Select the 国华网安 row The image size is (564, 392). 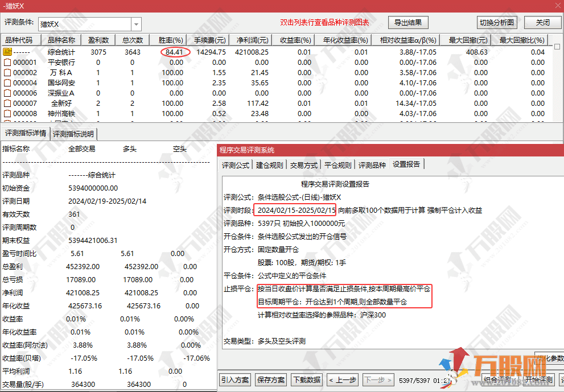coord(277,82)
